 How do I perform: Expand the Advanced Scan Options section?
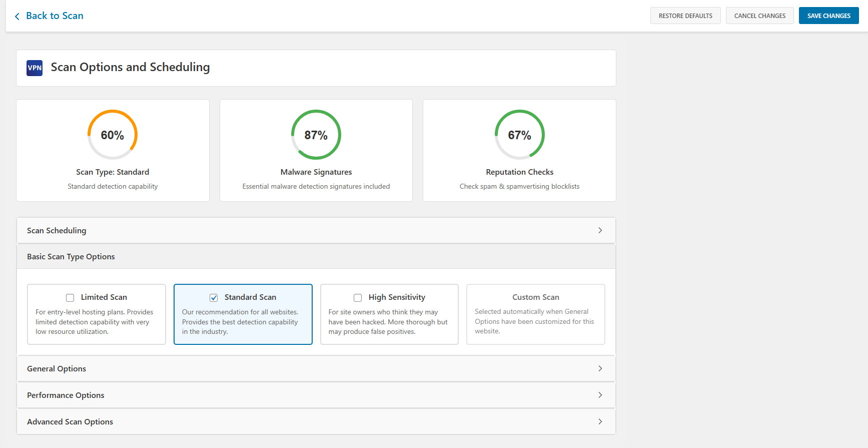coord(316,421)
